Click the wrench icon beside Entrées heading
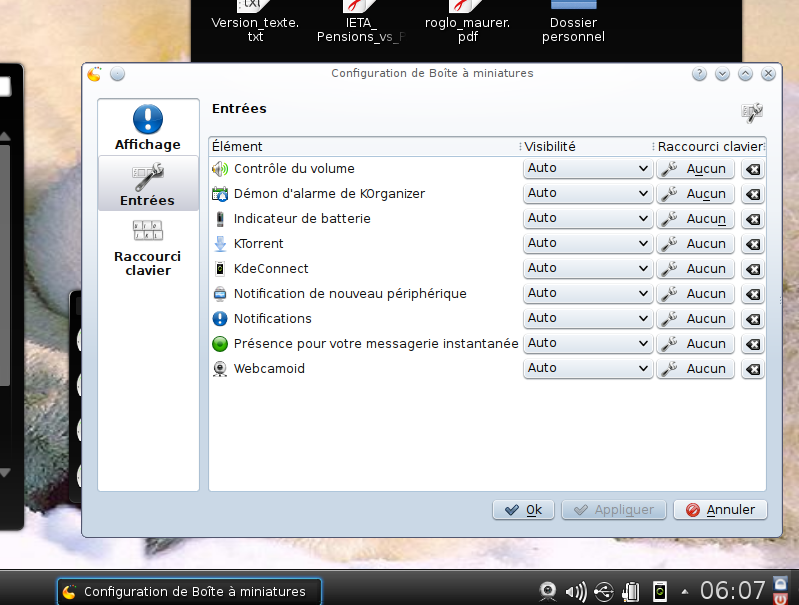Screen dimensions: 799x605 click(752, 113)
